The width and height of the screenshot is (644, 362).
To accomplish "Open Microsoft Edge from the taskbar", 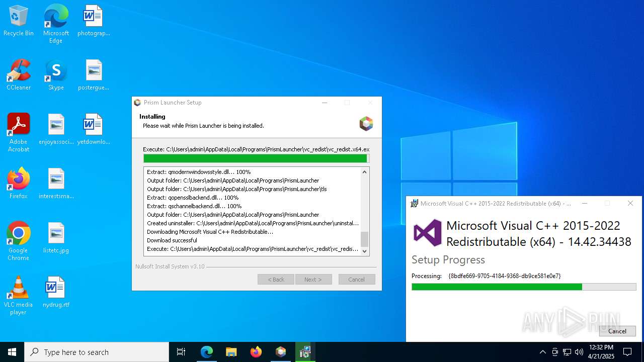I will [207, 352].
